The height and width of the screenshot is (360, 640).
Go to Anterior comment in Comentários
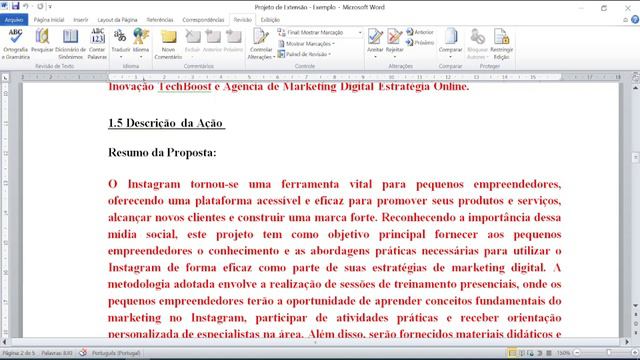click(212, 41)
